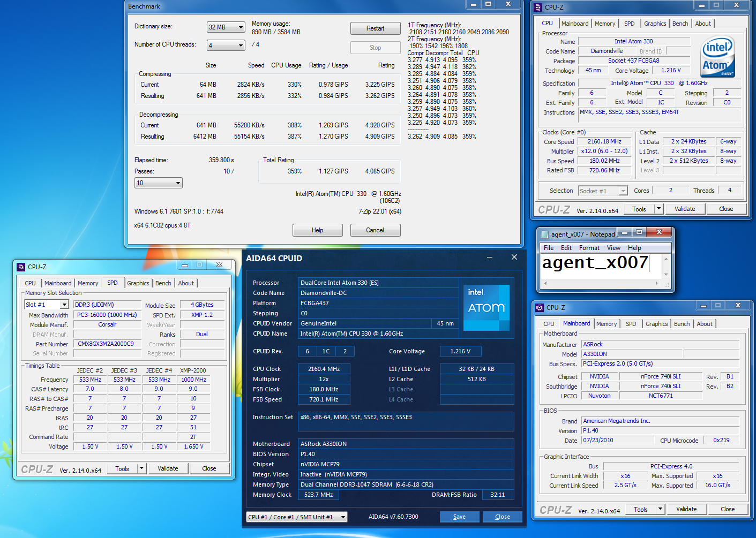Click the Notepad horizontal scrollbar left arrow
This screenshot has width=756, height=538.
pos(545,283)
